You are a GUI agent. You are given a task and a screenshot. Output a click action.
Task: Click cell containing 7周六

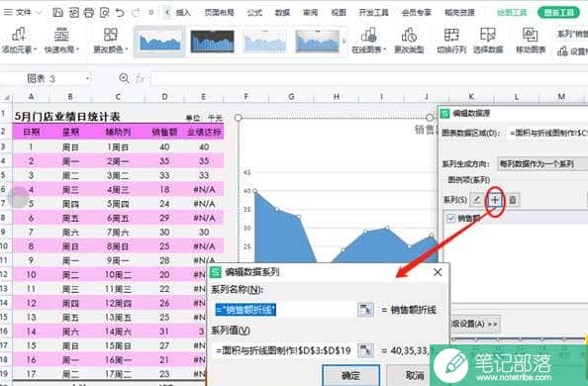(118, 233)
